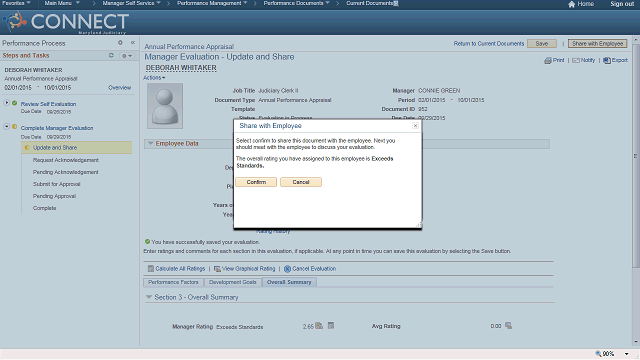Click View Graphical Rating chart icon
Viewport: 640px width, 360px height.
tap(217, 269)
